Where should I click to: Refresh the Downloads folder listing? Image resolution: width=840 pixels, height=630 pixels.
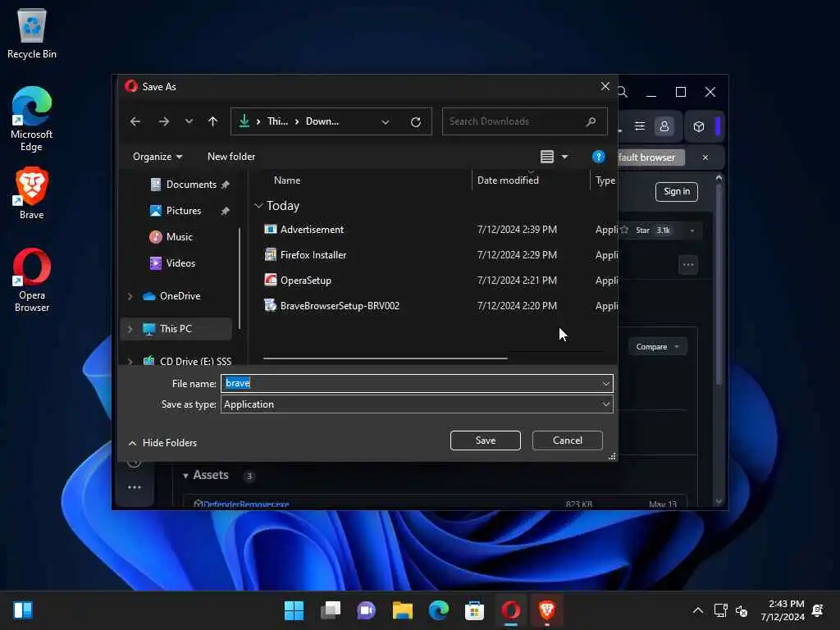416,121
